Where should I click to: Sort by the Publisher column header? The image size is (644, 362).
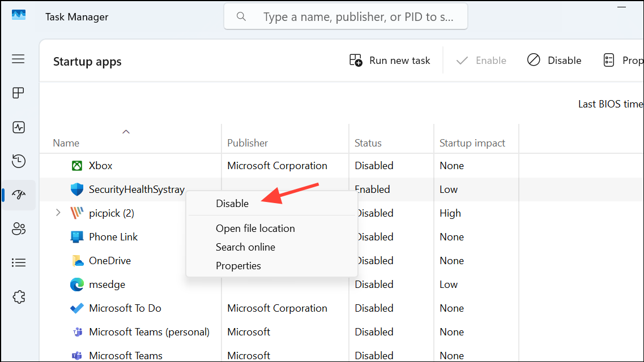tap(248, 143)
